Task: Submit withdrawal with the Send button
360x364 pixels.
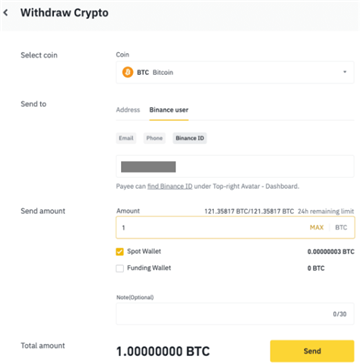Action: pyautogui.click(x=312, y=351)
